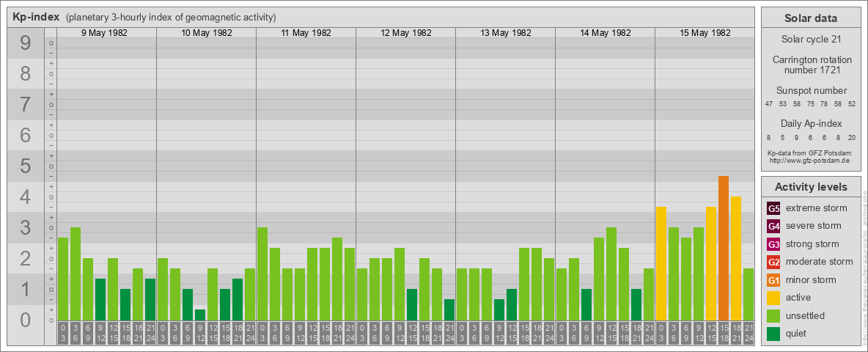Viewport: 868px width, 352px height.
Task: Click the 21-24 time label under 15 May 1982
Action: 749,333
